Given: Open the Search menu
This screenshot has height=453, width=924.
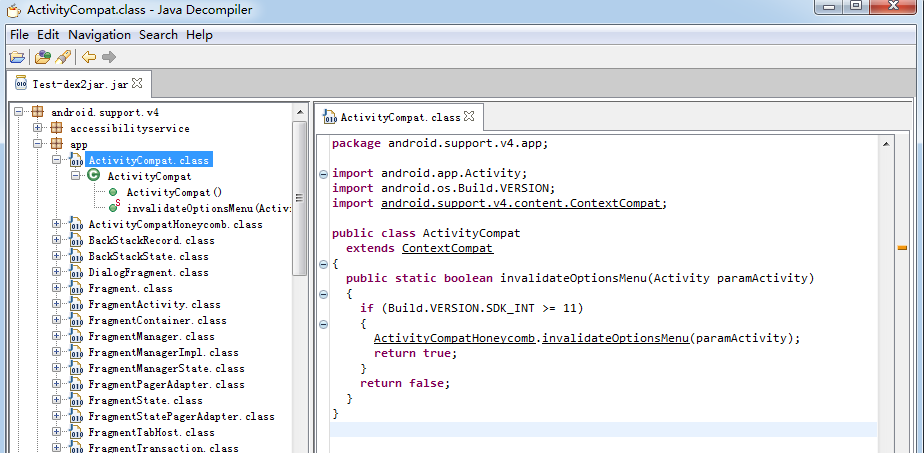Looking at the screenshot, I should 158,35.
